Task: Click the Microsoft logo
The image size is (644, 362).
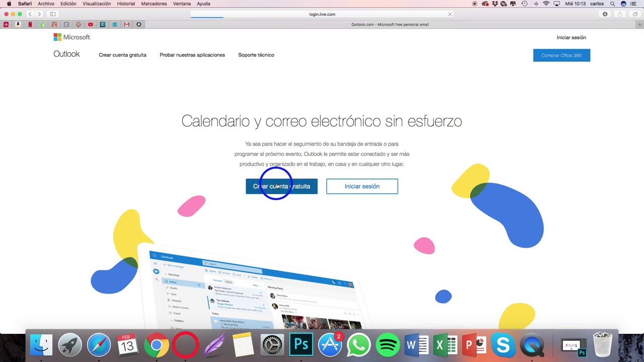Action: [71, 37]
